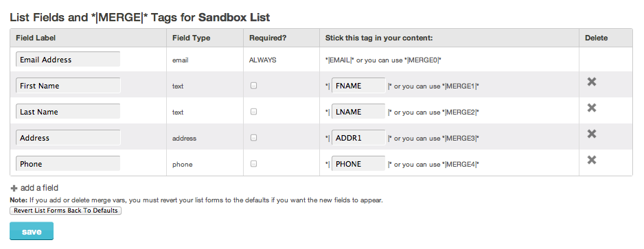Screen dimensions: 644x249
Task: Edit the Email Address field label
Action: (x=68, y=60)
